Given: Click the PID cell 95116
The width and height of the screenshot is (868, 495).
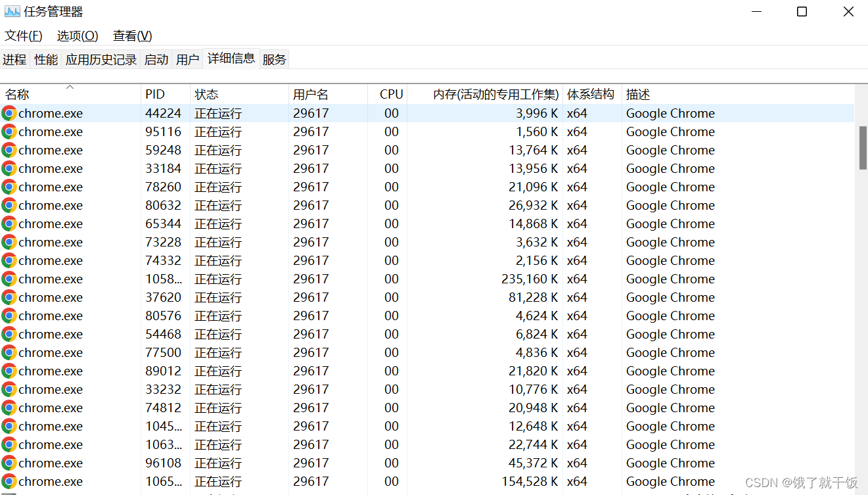Looking at the screenshot, I should pyautogui.click(x=163, y=131).
